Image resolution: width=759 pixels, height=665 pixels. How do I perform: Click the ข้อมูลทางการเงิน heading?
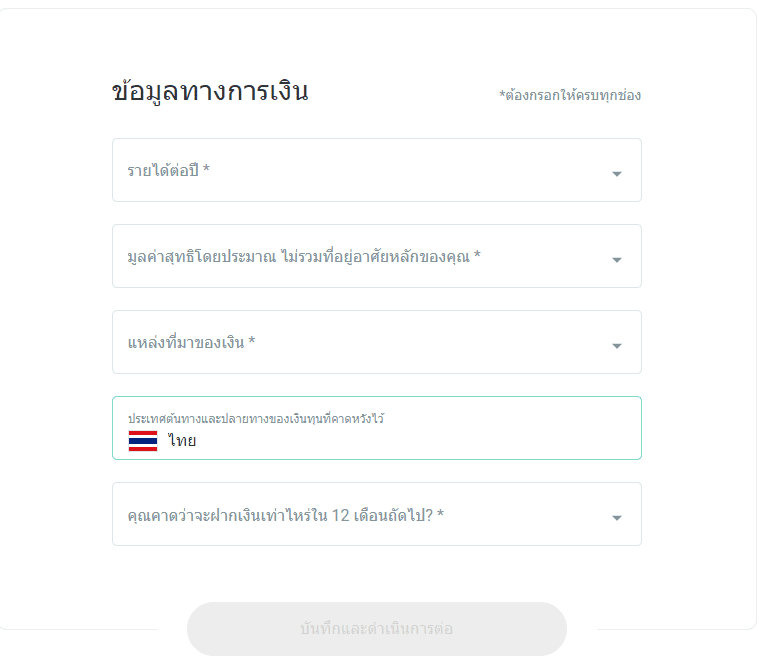pos(210,91)
